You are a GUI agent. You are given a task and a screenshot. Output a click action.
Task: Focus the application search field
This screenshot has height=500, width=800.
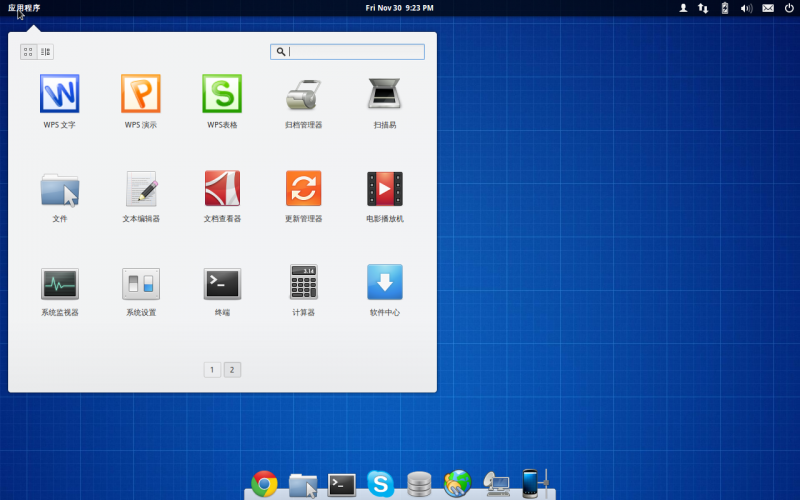347,52
